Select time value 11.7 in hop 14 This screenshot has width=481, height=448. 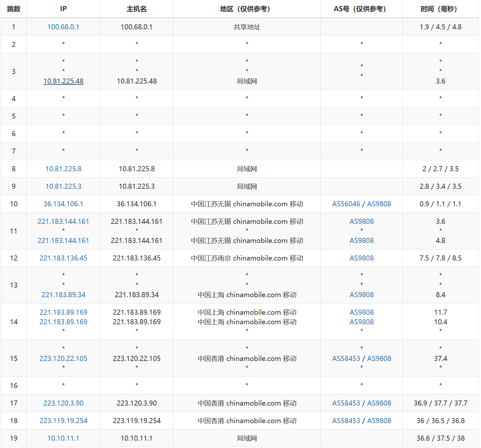441,312
